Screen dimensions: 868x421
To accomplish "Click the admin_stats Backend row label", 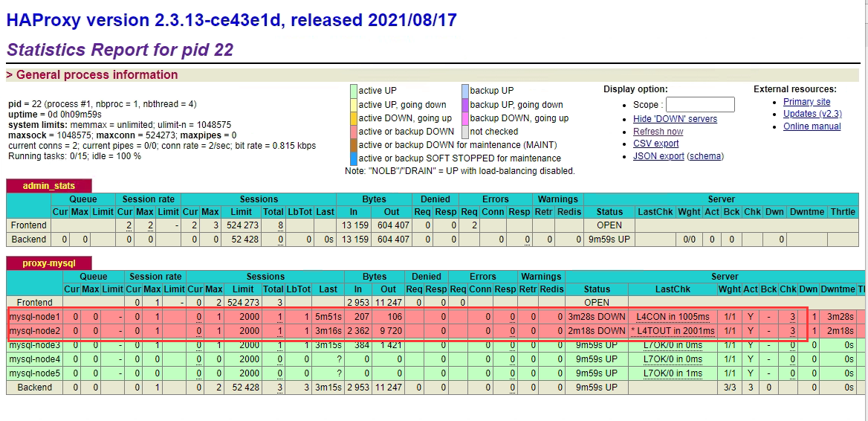I will 29,240.
